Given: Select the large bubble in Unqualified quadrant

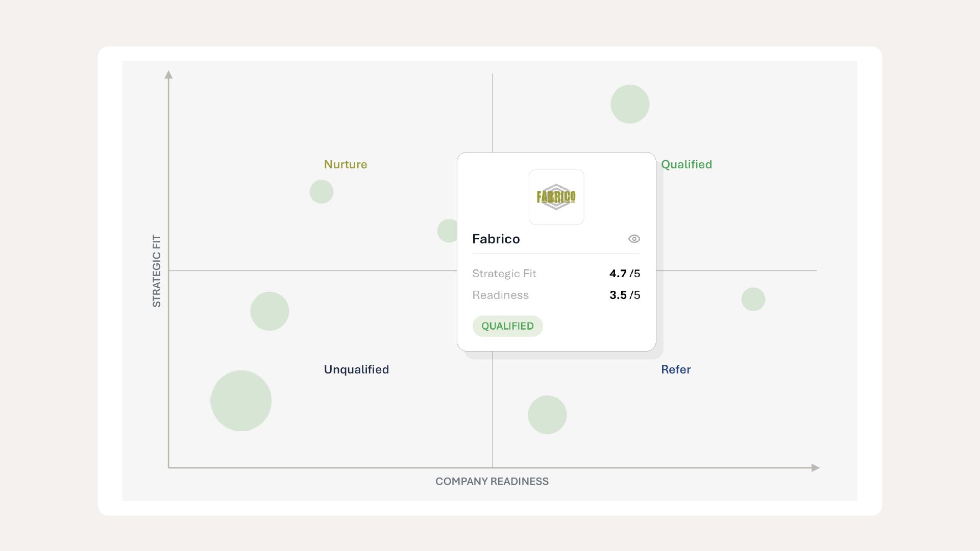Looking at the screenshot, I should pyautogui.click(x=240, y=400).
